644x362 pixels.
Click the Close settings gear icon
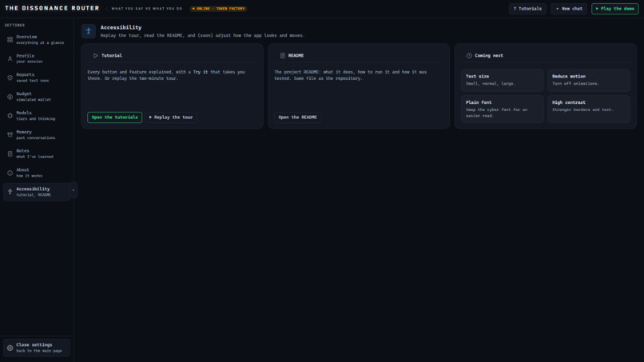[10, 348]
